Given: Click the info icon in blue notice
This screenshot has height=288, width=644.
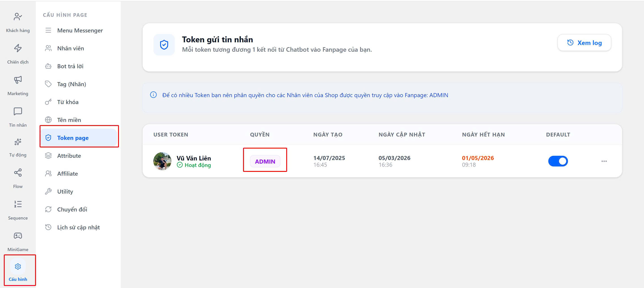Looking at the screenshot, I should click(x=153, y=95).
